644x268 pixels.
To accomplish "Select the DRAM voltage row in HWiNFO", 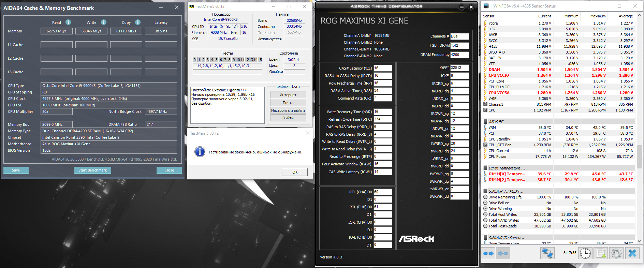I will click(558, 70).
